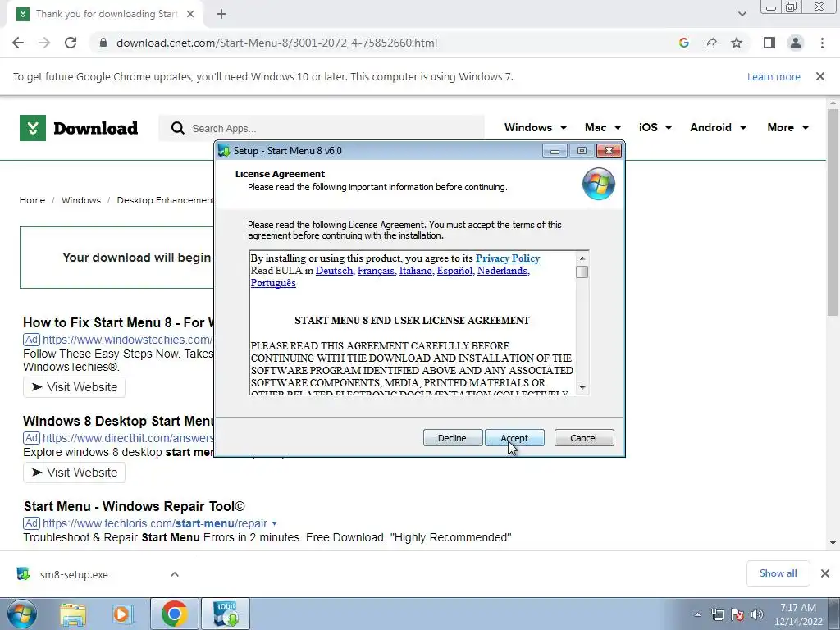
Task: Open the windowstechies.com ad link
Action: tap(127, 340)
